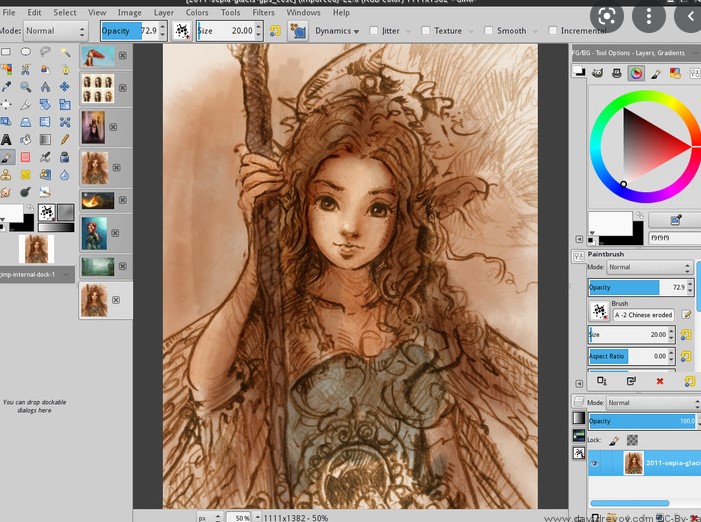
Task: Select the Clone stamp tool
Action: coord(6,174)
